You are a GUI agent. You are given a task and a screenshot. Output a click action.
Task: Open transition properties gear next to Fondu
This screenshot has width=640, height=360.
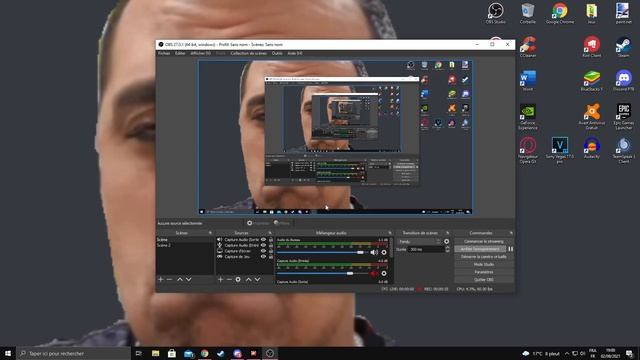click(x=447, y=242)
